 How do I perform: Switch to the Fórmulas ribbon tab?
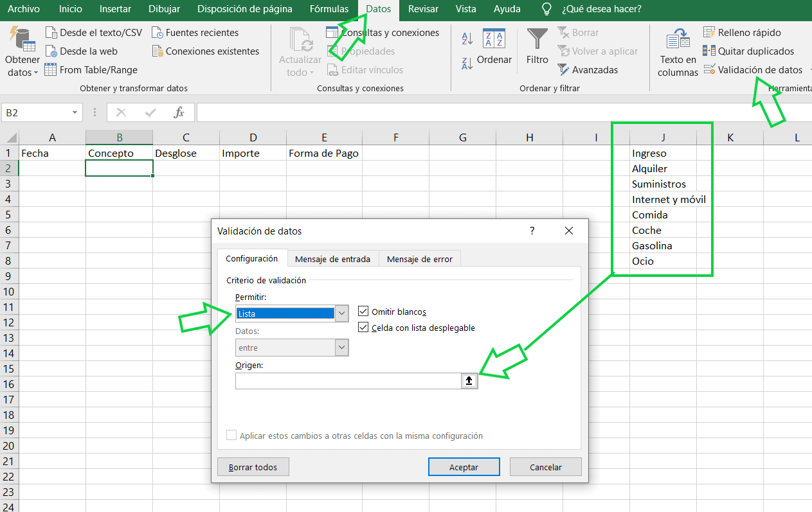click(x=329, y=9)
